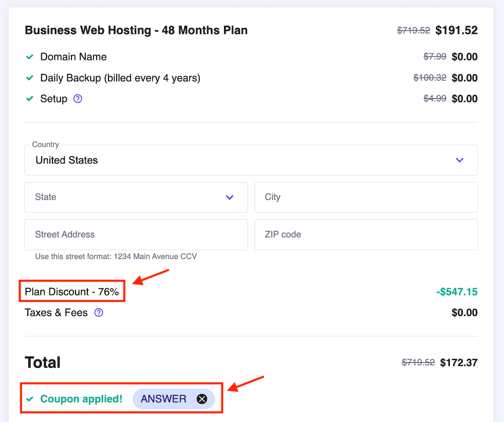Click the $172.37 total price
The image size is (504, 422).
[459, 362]
